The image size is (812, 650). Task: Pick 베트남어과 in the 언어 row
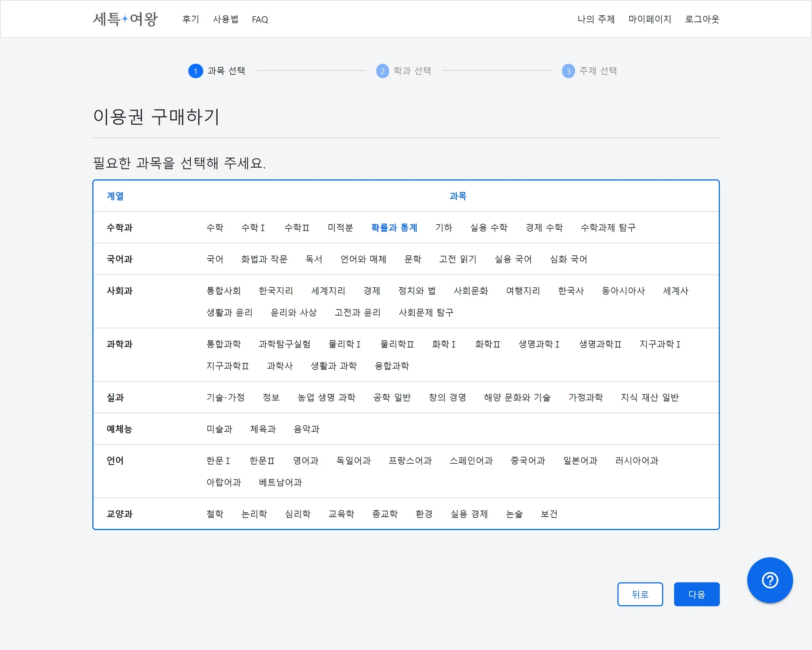tap(280, 482)
